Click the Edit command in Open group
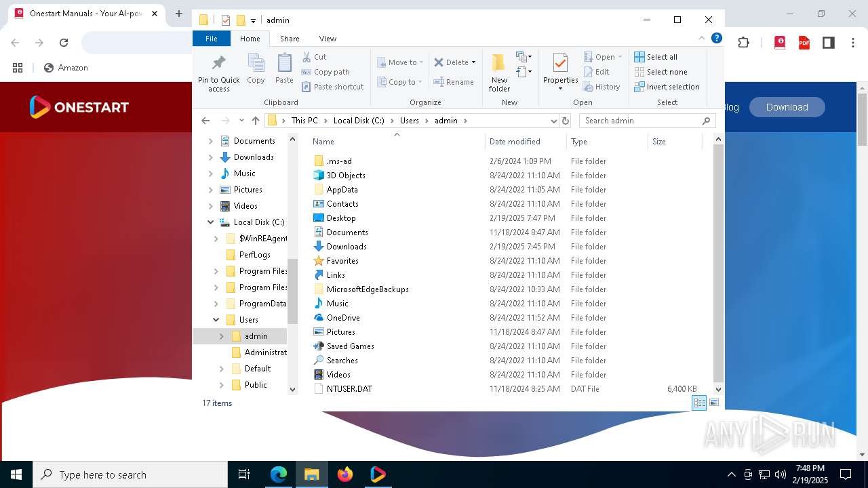Viewport: 868px width, 488px height. tap(596, 72)
